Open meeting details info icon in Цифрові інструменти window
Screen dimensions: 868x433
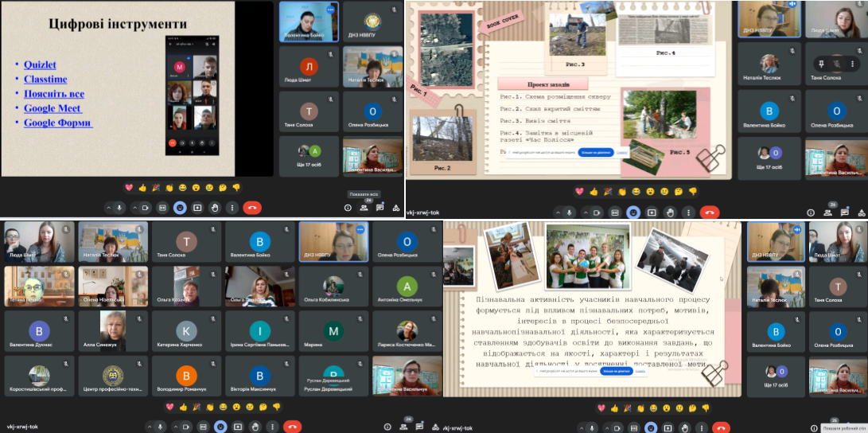coord(348,207)
